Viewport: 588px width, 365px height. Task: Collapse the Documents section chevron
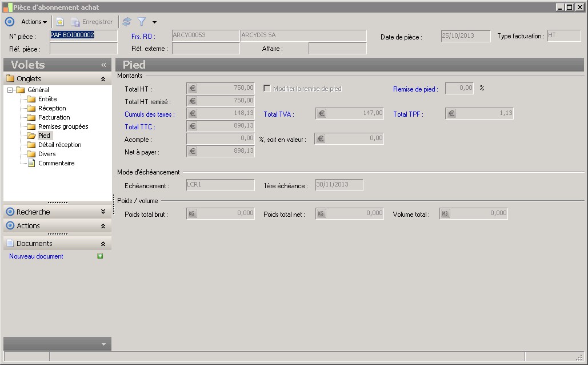(x=103, y=244)
